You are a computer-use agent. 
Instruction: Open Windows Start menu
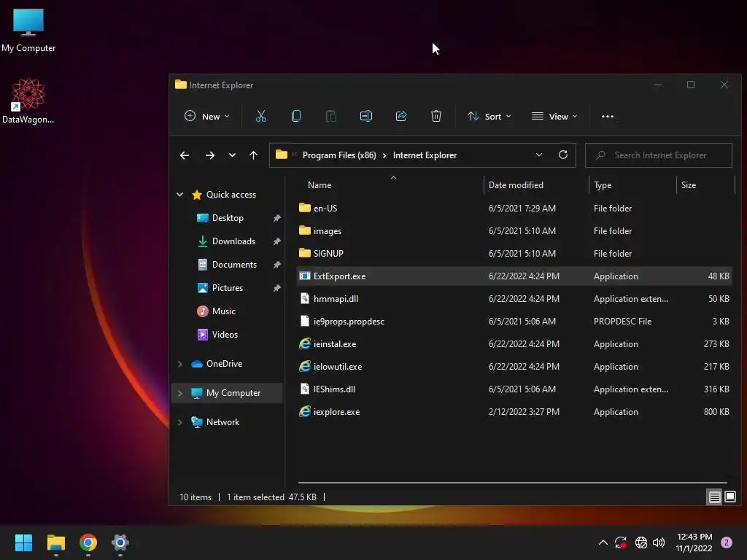click(23, 542)
